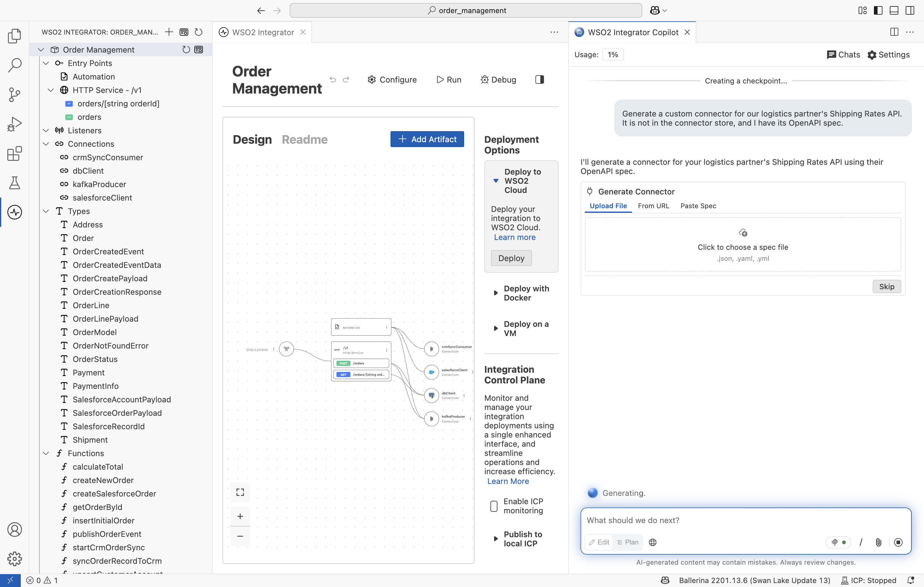Open the Run and Debug view

(x=15, y=124)
